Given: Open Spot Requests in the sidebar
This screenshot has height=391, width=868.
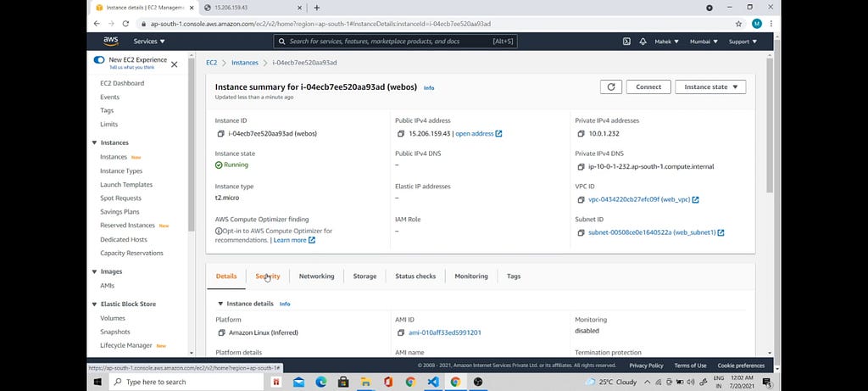Looking at the screenshot, I should point(120,198).
